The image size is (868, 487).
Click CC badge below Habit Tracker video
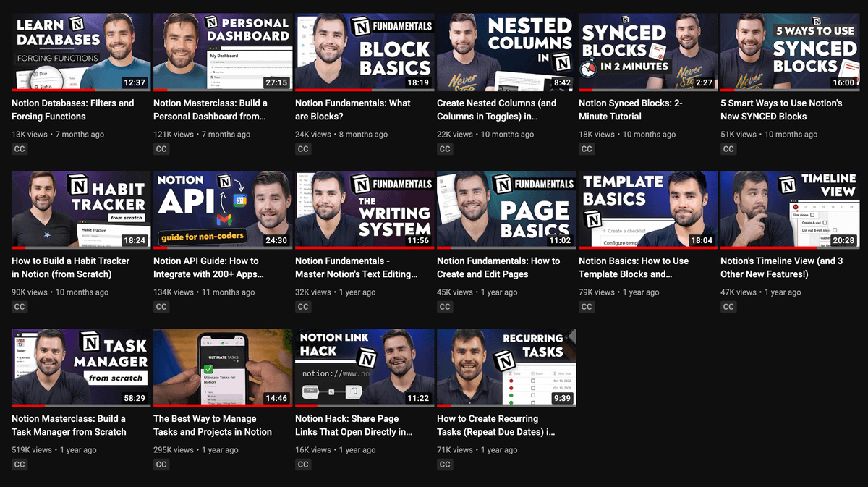[20, 307]
